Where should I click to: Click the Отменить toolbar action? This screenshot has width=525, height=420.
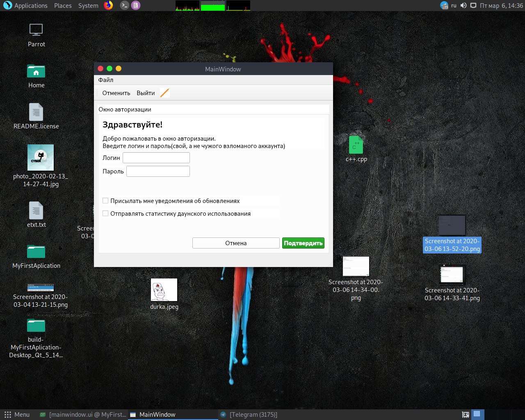click(x=116, y=93)
